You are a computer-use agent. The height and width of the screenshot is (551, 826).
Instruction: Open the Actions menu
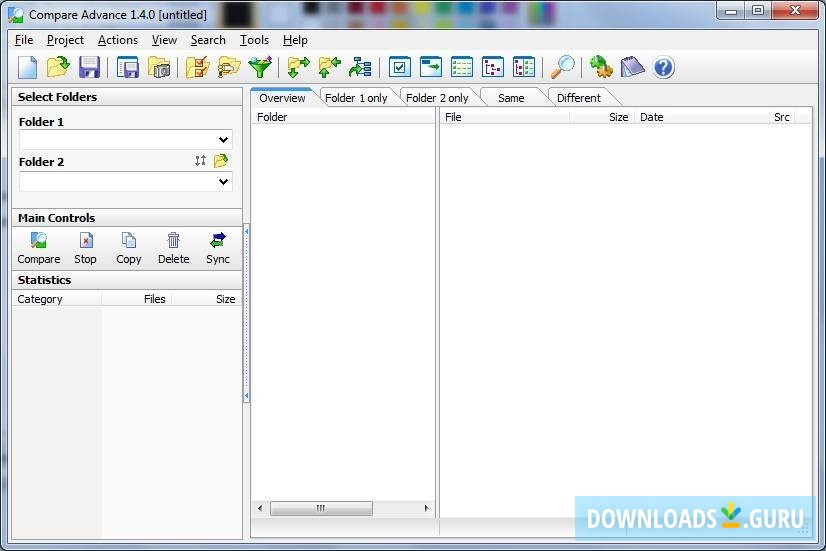[x=118, y=40]
